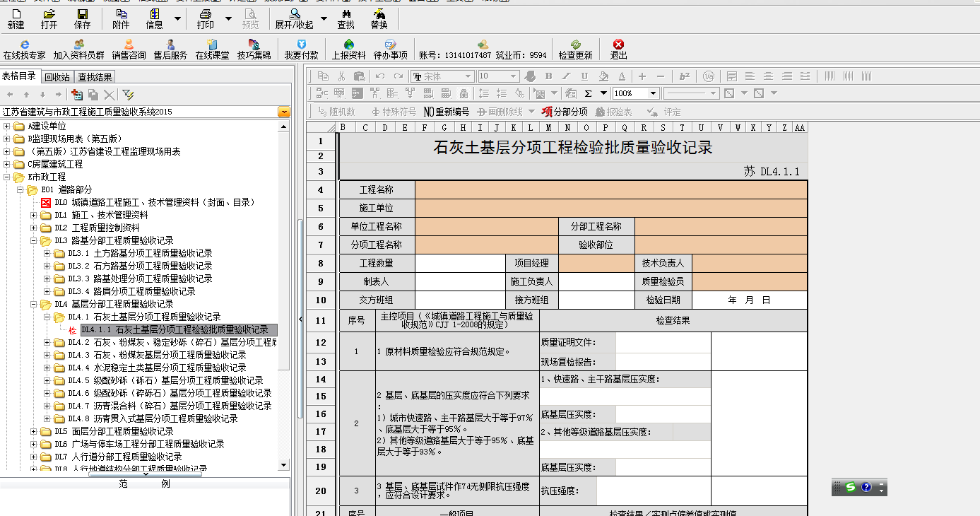Click the NO重新编号 renumber button
Image resolution: width=980 pixels, height=516 pixels.
pos(446,112)
